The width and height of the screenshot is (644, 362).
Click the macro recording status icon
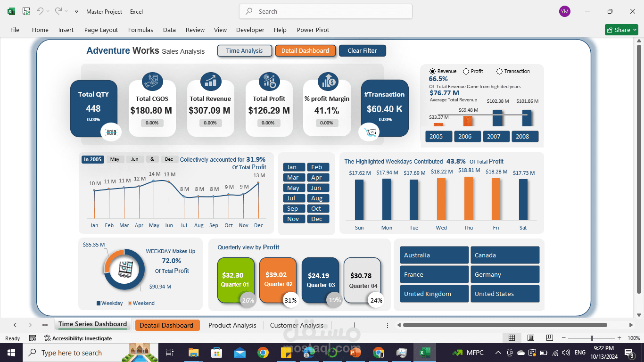33,338
